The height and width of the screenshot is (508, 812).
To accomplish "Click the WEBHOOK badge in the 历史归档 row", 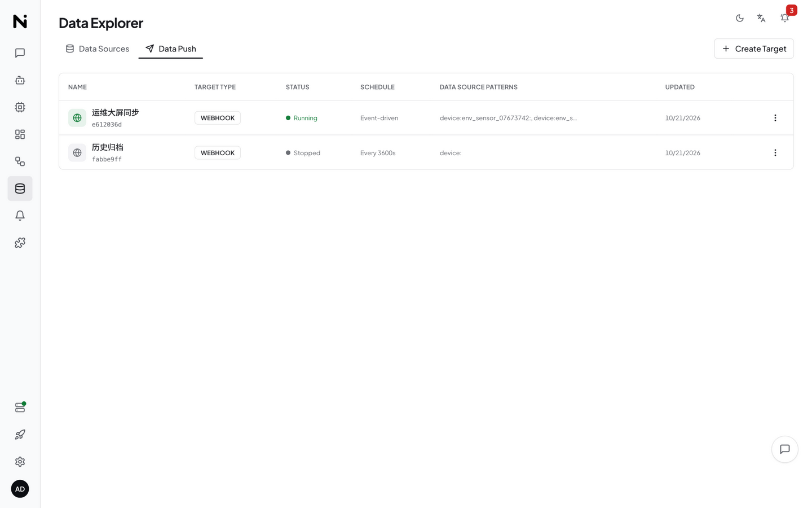I will tap(218, 153).
